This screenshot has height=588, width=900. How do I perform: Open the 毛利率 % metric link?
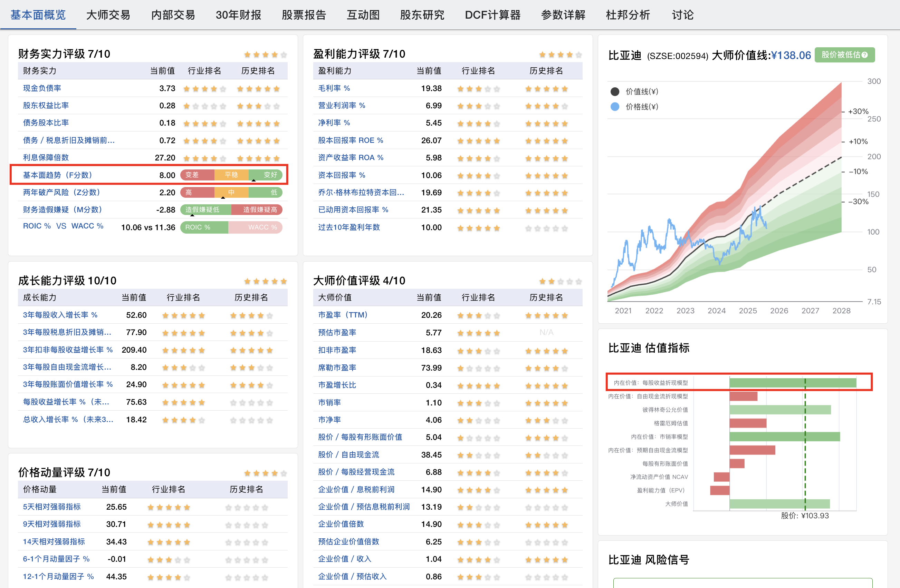(x=334, y=88)
